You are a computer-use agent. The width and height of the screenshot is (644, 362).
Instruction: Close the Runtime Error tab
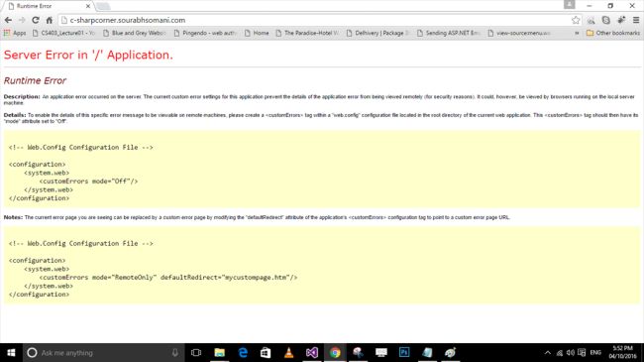point(88,6)
